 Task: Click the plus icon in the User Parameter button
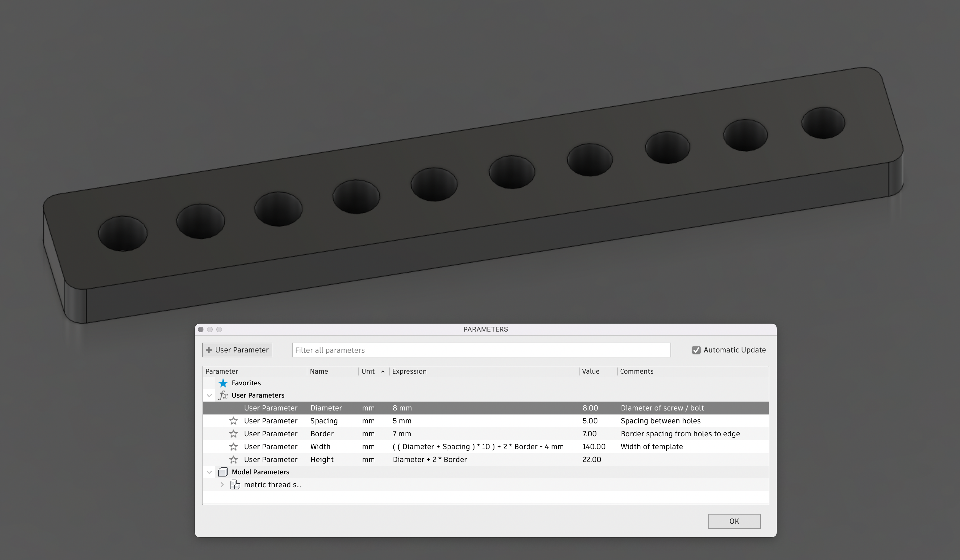point(209,349)
